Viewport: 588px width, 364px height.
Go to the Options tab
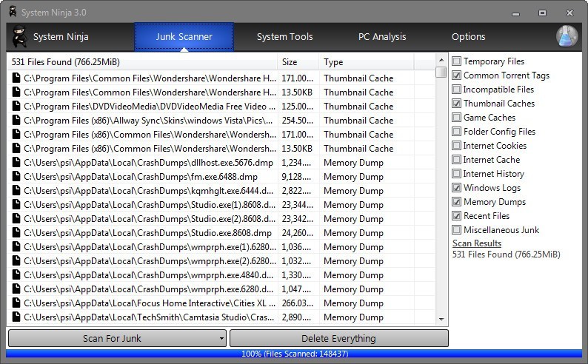point(468,37)
